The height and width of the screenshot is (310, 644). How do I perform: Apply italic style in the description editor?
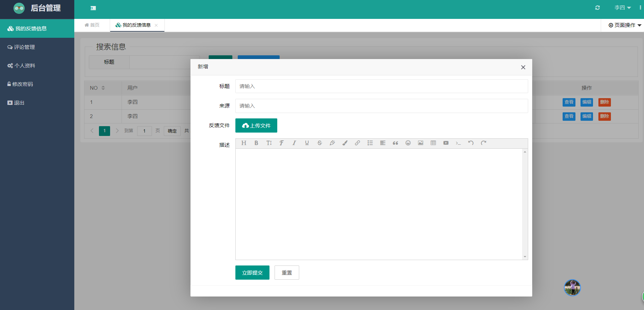294,143
